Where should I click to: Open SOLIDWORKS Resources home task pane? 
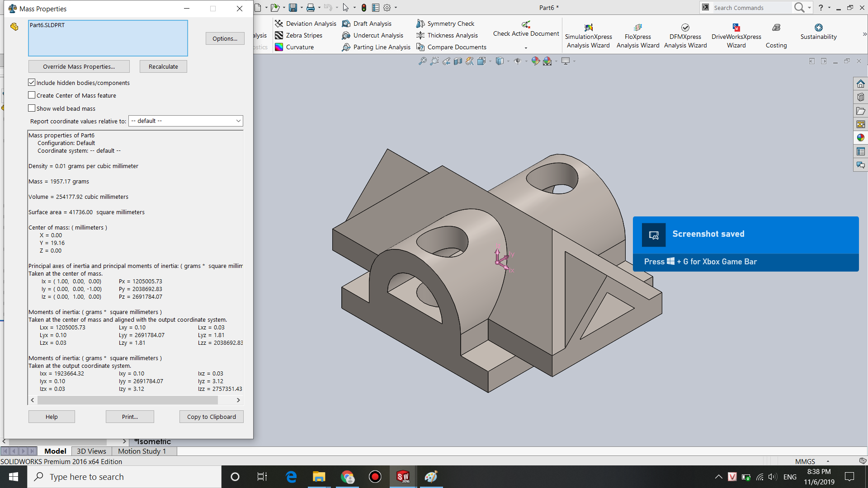click(861, 84)
